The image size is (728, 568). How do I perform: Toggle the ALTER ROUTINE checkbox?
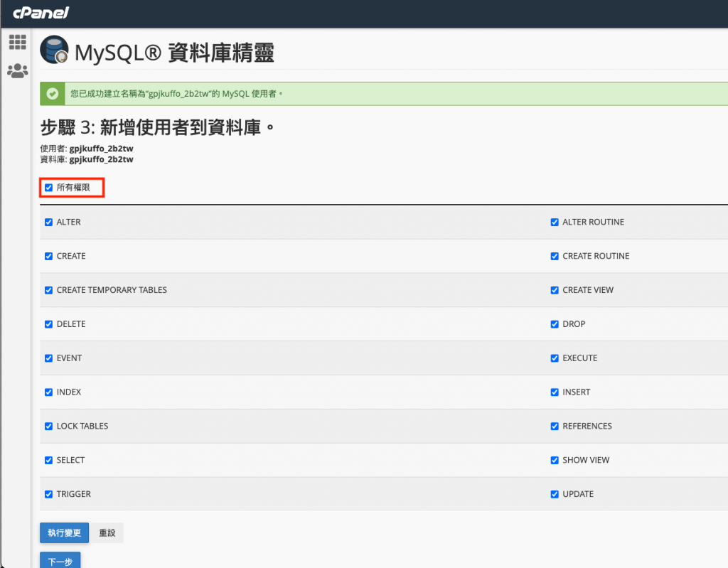[x=555, y=222]
